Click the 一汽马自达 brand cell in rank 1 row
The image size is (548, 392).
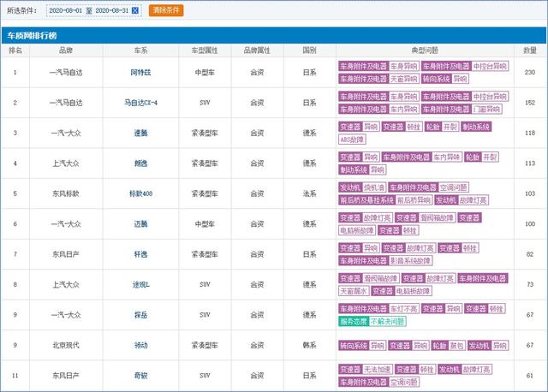[x=66, y=72]
